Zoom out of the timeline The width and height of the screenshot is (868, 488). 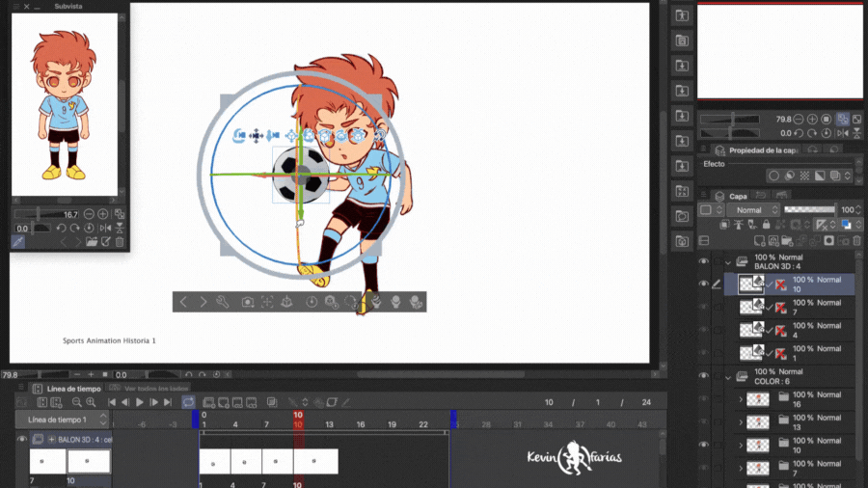pyautogui.click(x=77, y=402)
